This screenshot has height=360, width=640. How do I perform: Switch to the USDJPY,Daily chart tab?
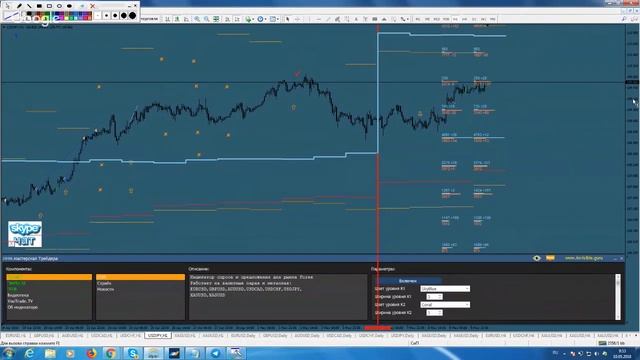pos(402,336)
